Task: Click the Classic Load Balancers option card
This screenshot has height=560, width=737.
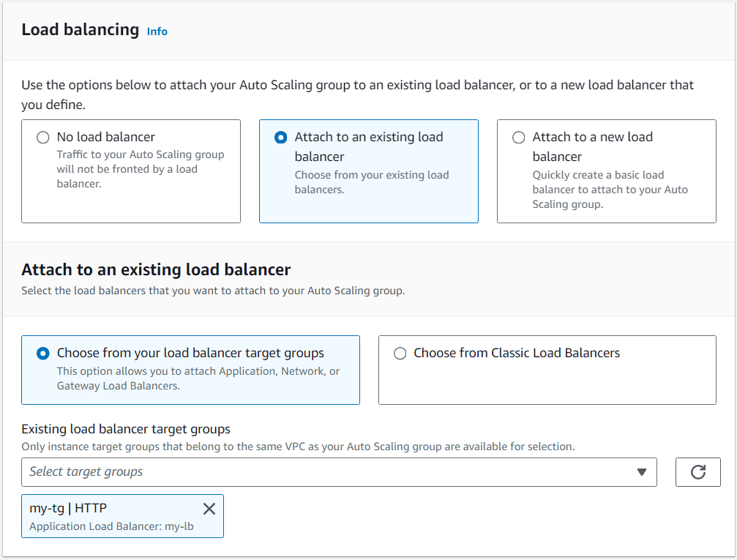Action: point(547,370)
